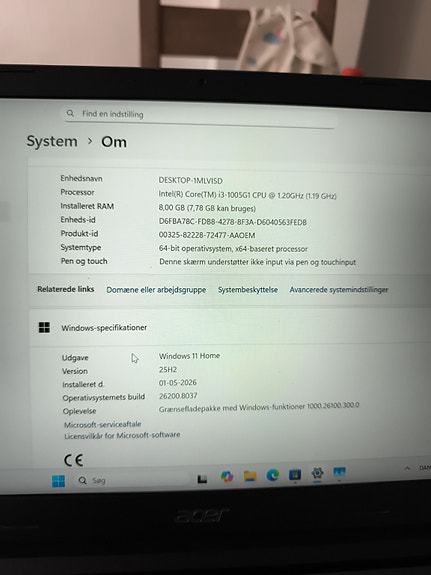Open 'Licensvilkår for Microsoft-software' link
431x575 pixels.
tap(122, 435)
